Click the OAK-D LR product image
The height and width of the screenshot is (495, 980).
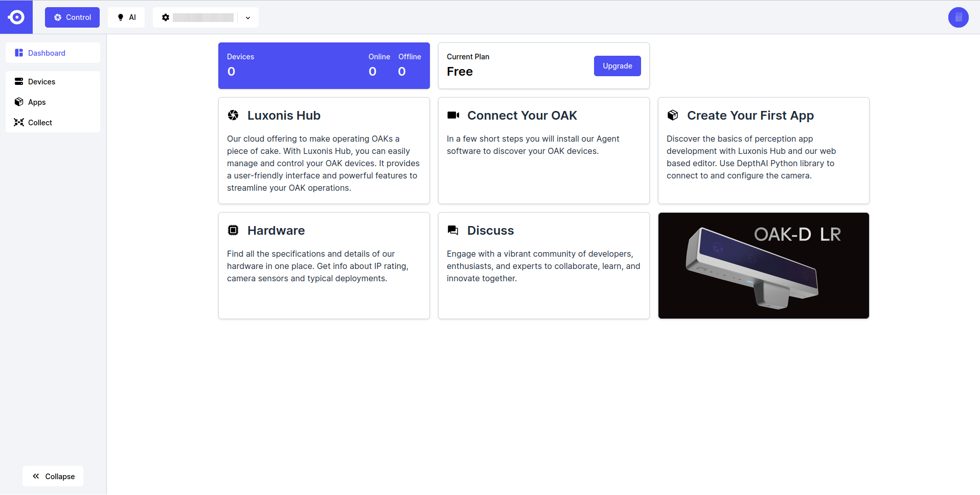[x=764, y=265]
